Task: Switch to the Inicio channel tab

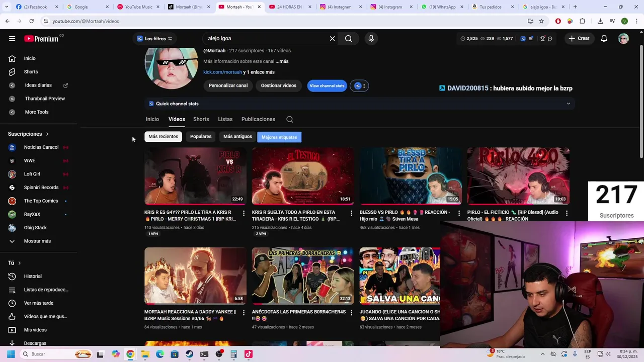Action: 152,119
